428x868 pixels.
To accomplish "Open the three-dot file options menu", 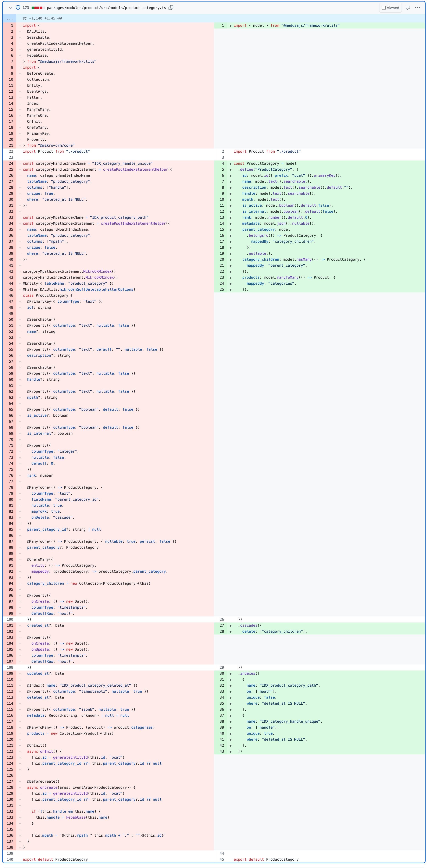I will pos(418,7).
